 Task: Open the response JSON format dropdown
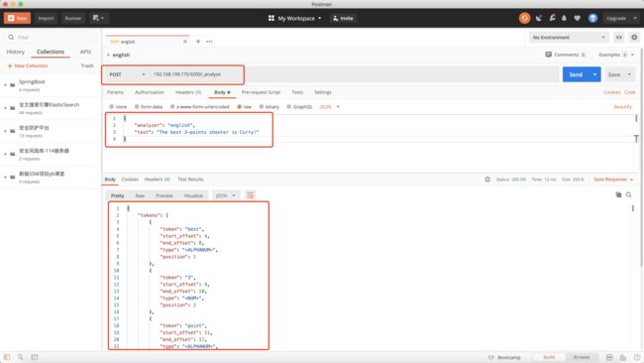[x=226, y=195]
